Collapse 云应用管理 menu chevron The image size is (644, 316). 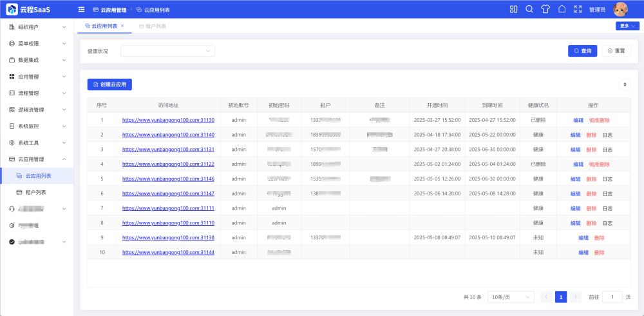click(64, 159)
